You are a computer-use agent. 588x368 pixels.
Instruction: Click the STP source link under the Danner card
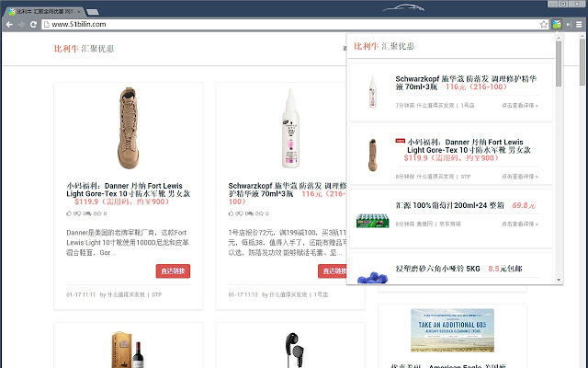[x=157, y=294]
